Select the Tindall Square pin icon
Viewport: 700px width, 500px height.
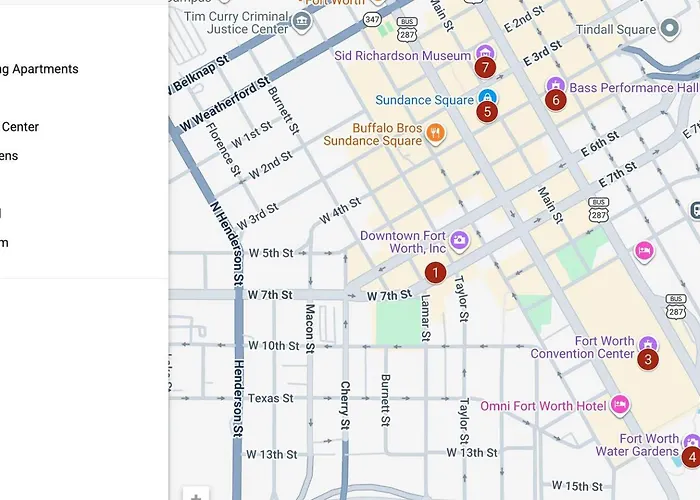669,29
